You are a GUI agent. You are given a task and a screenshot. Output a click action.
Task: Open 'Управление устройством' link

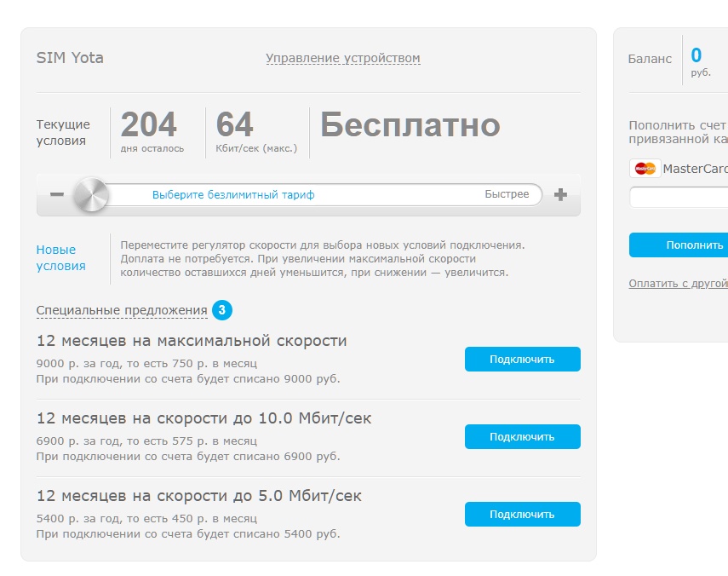tap(342, 58)
